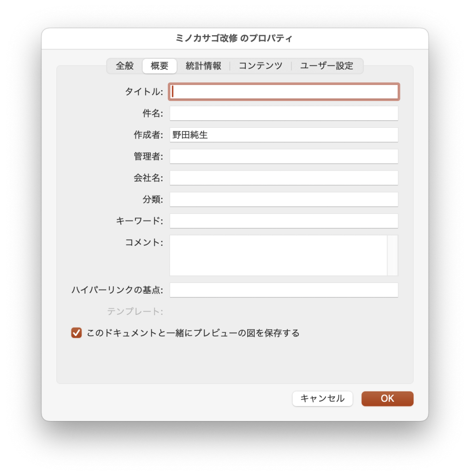Open the 統計情報 tab
Viewport: 470px width, 476px height.
pos(204,66)
